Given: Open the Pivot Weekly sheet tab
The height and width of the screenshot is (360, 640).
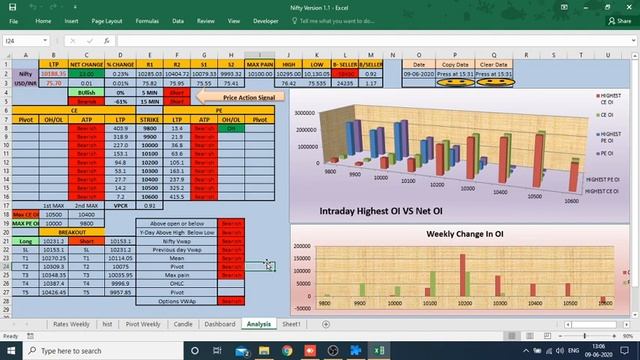Looking at the screenshot, I should pyautogui.click(x=143, y=324).
